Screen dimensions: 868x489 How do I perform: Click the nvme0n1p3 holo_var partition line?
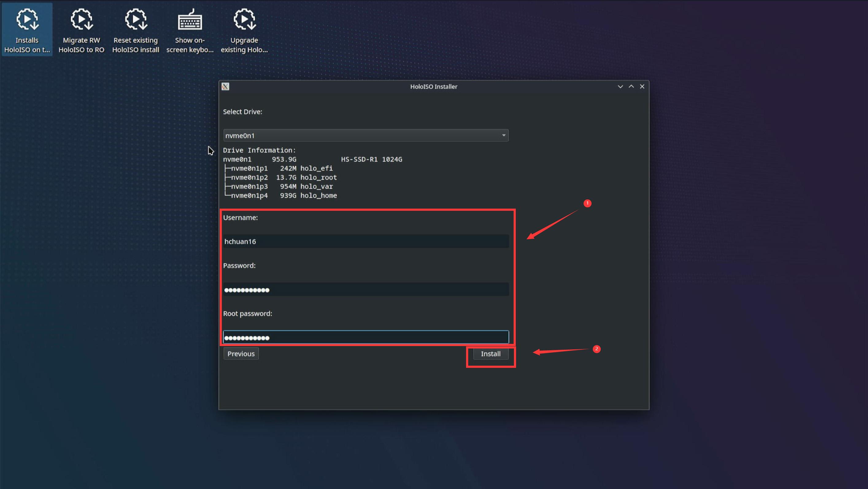click(279, 186)
